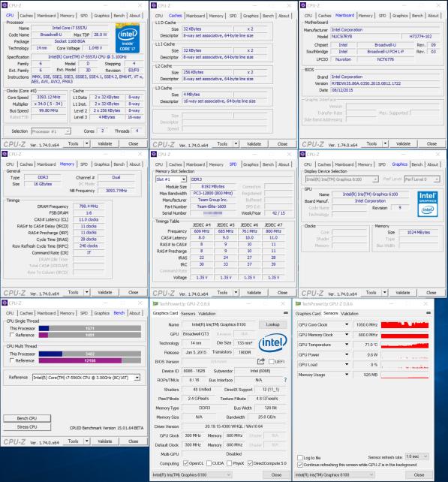This screenshot has width=448, height=482.
Task: Expand the GPU Core Clock sensor dropdown
Action: tap(347, 324)
